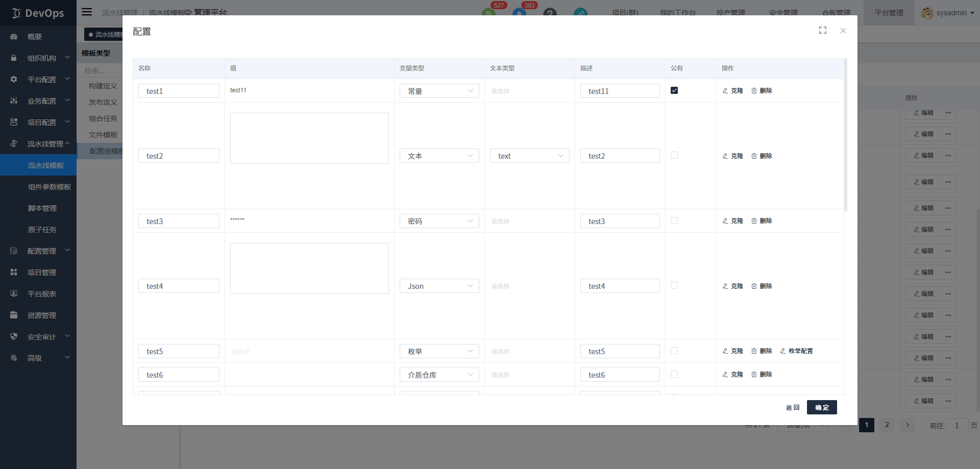Click the 确定 button

pyautogui.click(x=822, y=407)
